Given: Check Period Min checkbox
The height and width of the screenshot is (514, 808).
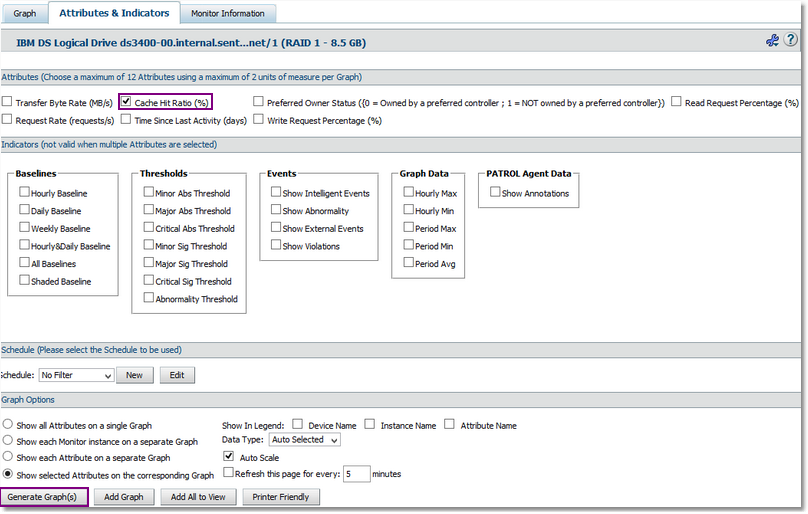Looking at the screenshot, I should (x=408, y=244).
